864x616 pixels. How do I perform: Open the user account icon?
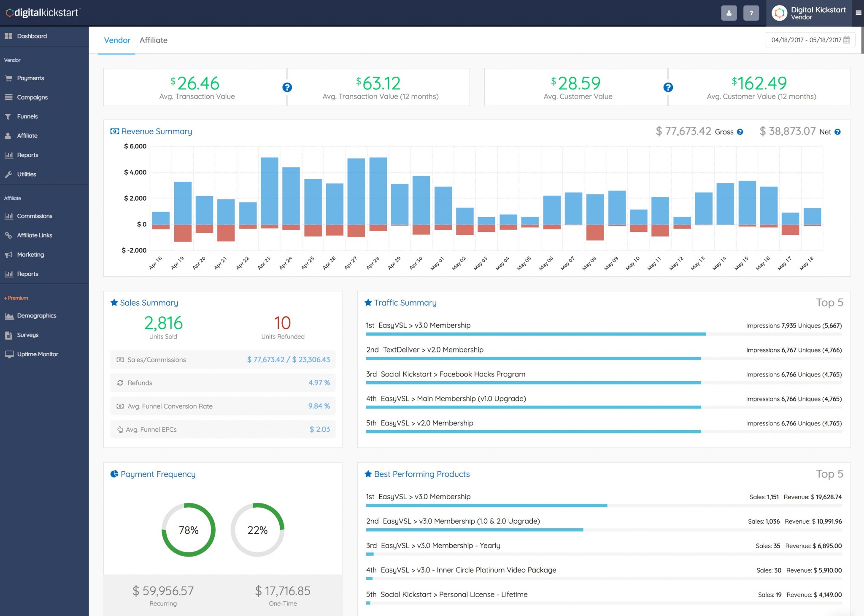729,13
